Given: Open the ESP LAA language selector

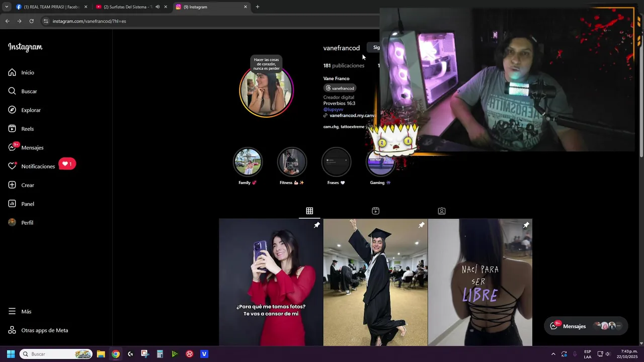Looking at the screenshot, I should (588, 354).
